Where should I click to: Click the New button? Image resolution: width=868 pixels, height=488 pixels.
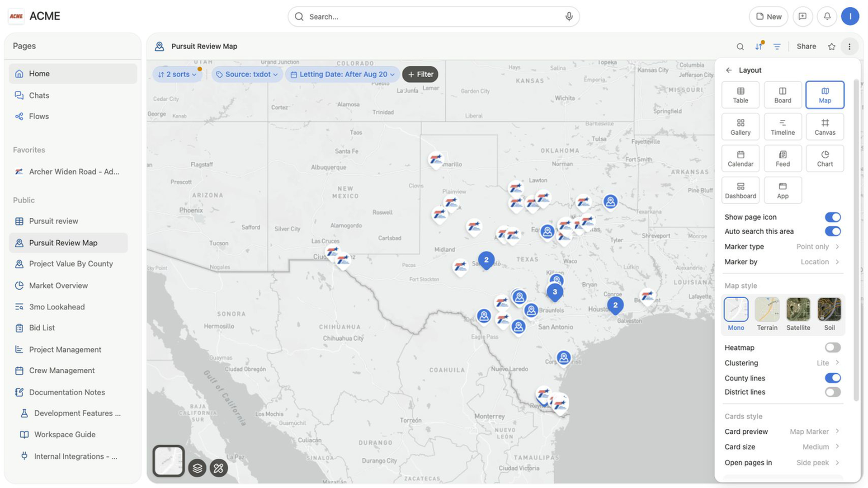769,17
